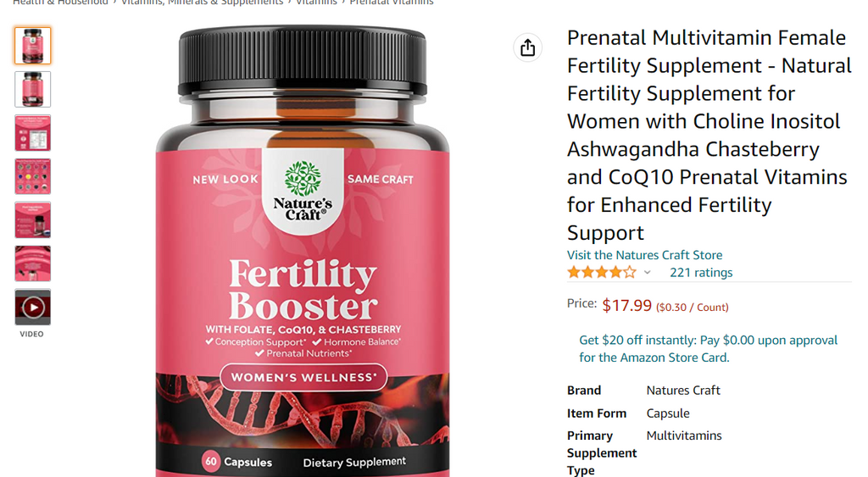Image resolution: width=868 pixels, height=477 pixels.
Task: Open the Amazon Store Card $20 offer
Action: point(708,348)
